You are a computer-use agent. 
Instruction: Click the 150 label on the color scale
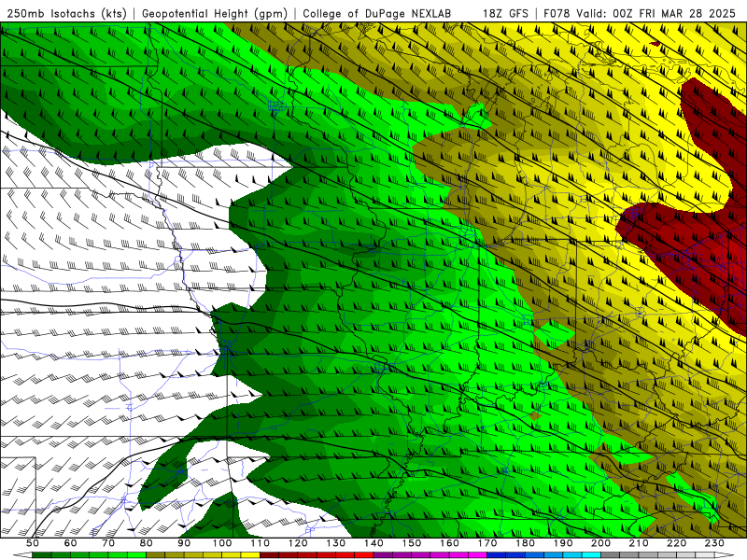tap(412, 543)
